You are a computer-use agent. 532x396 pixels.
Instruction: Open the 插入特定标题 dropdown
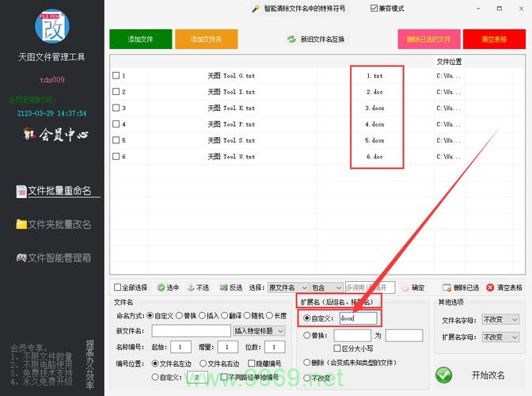tap(259, 331)
